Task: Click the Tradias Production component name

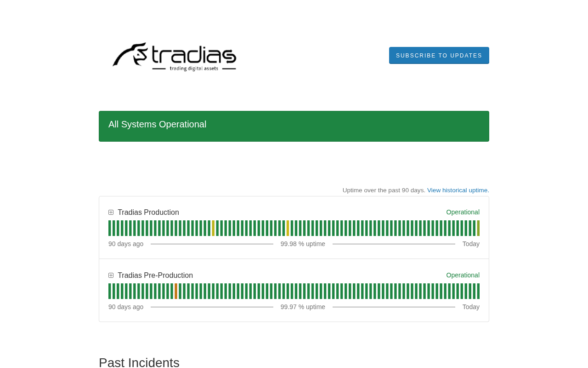Action: [148, 213]
